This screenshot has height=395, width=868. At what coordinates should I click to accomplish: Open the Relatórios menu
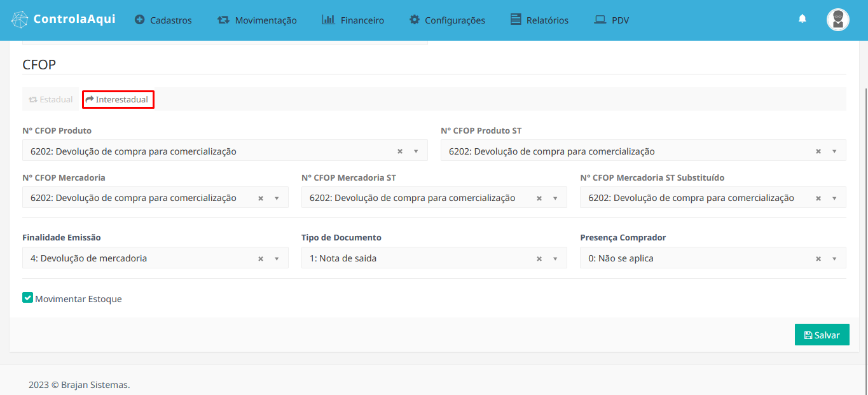tap(540, 20)
